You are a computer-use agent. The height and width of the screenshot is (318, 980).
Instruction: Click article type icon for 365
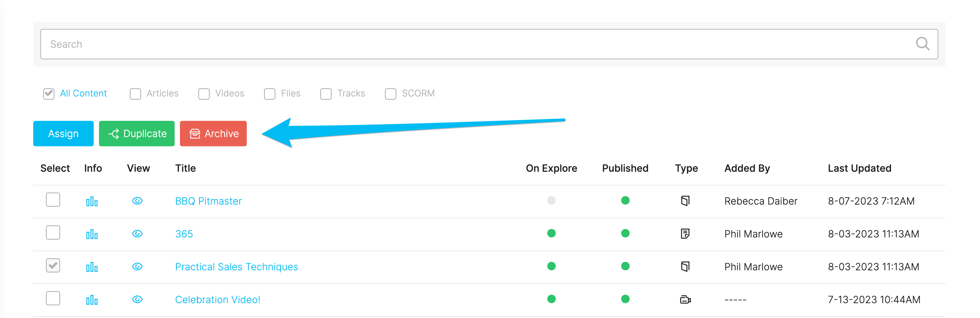click(x=685, y=234)
